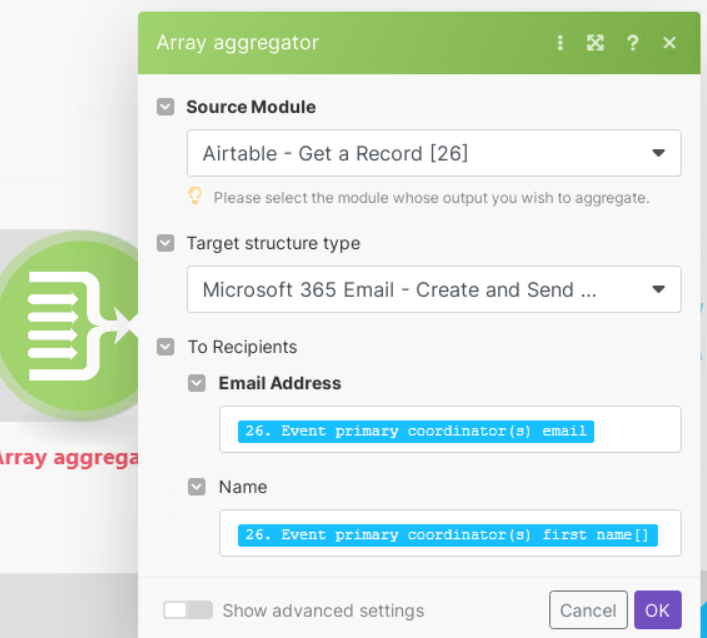Click the Array aggregator module icon on canvas
Image resolution: width=707 pixels, height=638 pixels.
[x=70, y=326]
